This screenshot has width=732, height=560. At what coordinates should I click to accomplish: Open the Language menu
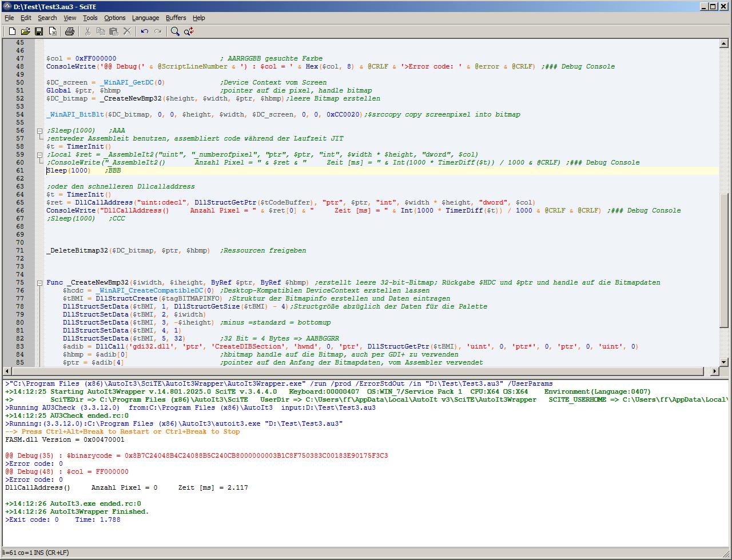(x=145, y=18)
